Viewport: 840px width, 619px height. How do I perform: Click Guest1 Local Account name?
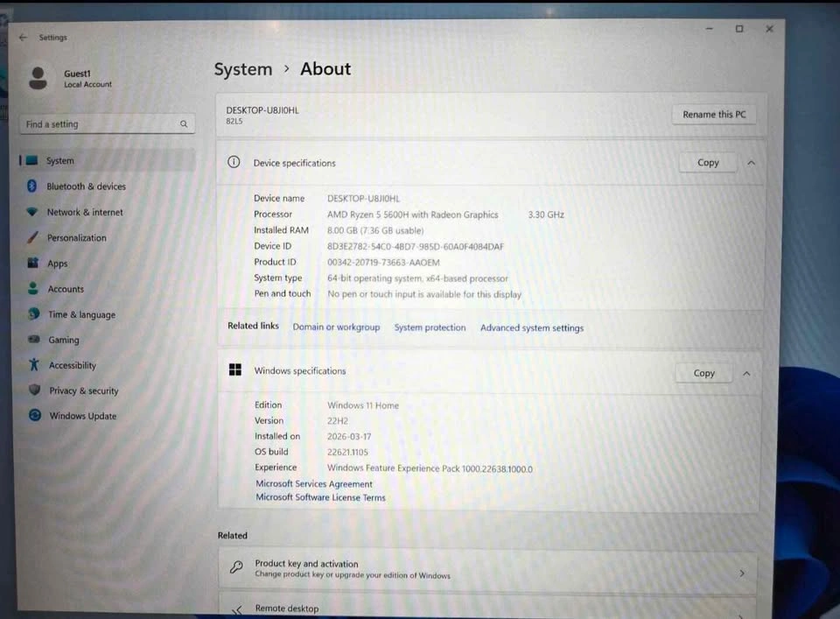pos(87,78)
